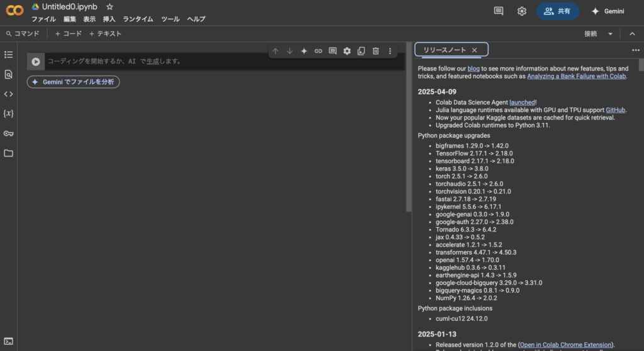
Task: Open find and replace sidebar icon
Action: coord(8,74)
